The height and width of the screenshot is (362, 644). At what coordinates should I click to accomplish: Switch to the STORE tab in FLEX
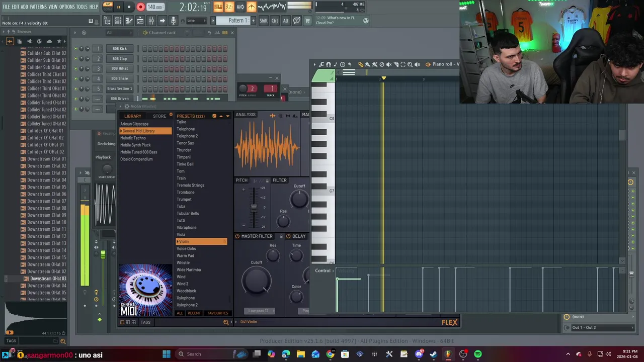pyautogui.click(x=159, y=116)
